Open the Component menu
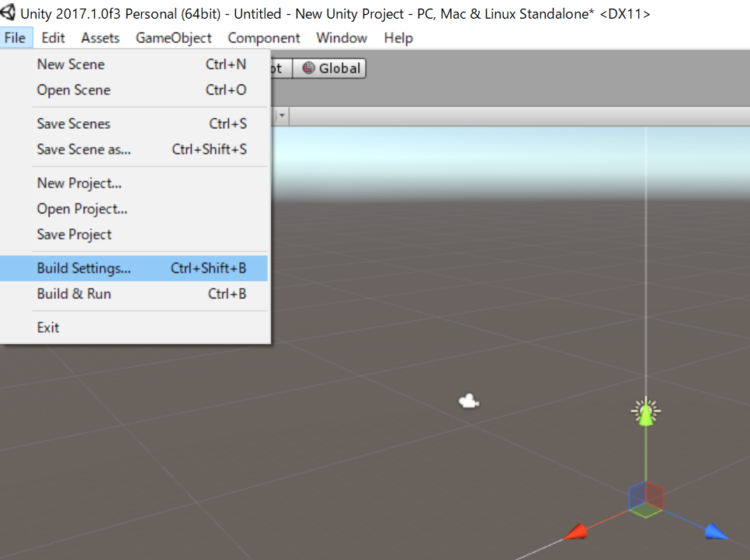The image size is (750, 560). (x=263, y=38)
